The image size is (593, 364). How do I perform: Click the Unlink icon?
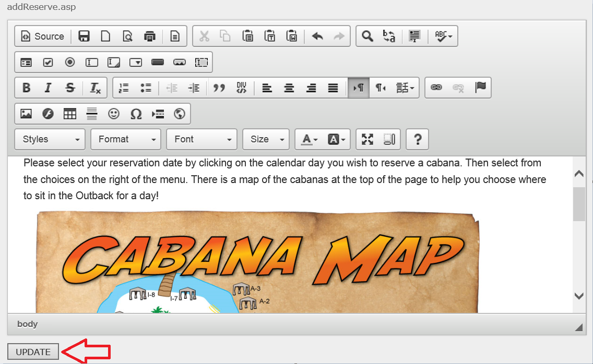point(458,88)
